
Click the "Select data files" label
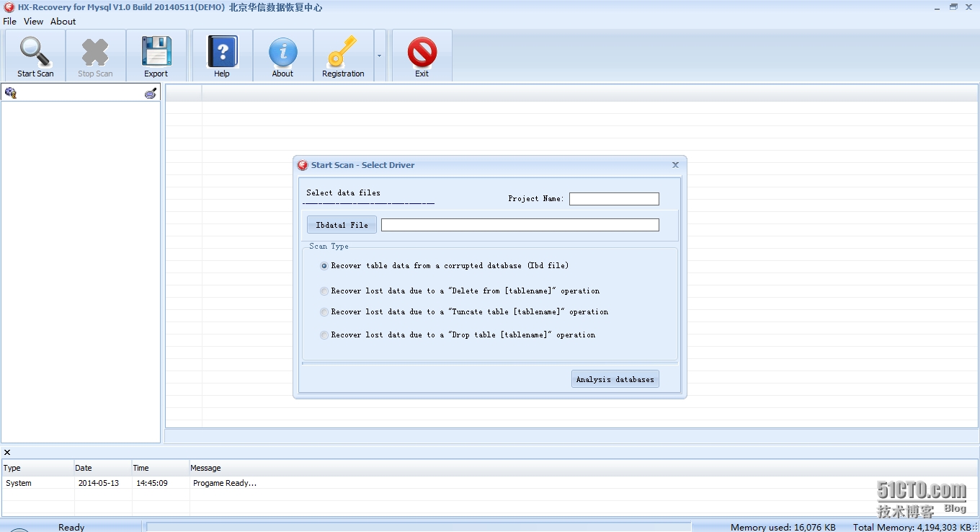(x=343, y=193)
